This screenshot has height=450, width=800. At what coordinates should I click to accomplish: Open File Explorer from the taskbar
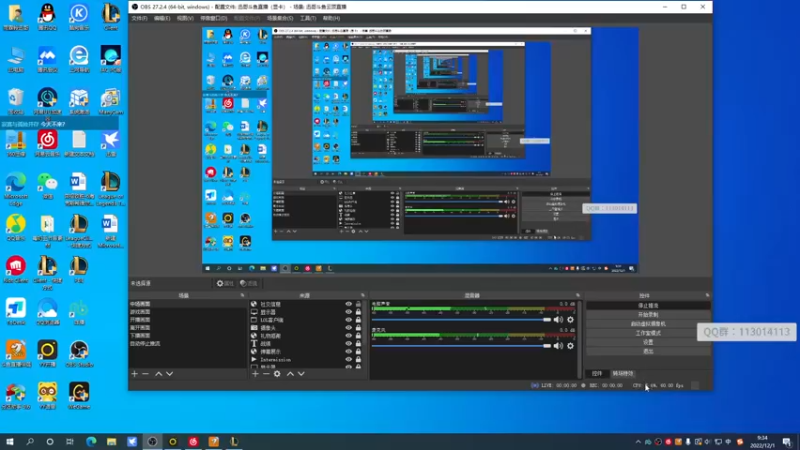click(111, 441)
